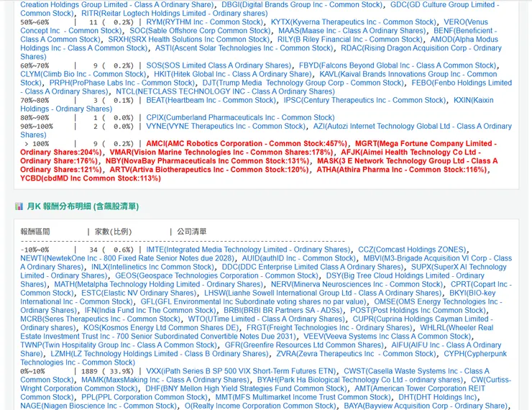Open ARTV Artiva Biotherapeutics link

click(x=209, y=170)
